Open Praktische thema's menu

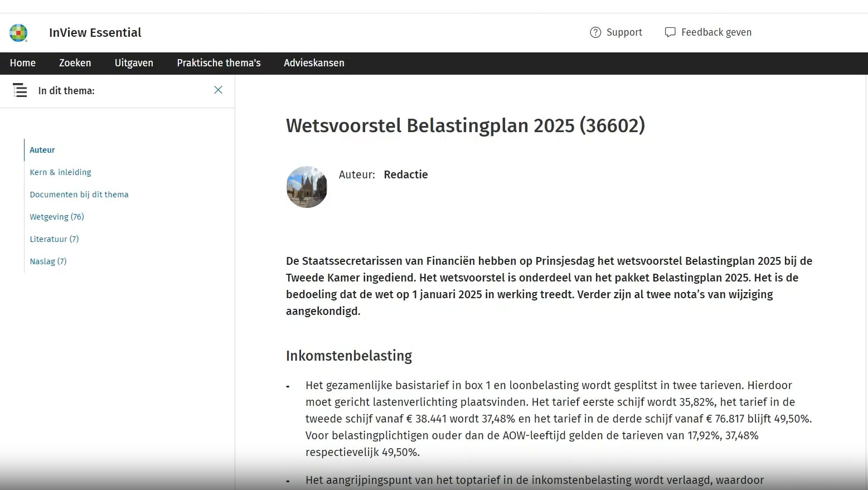click(219, 63)
